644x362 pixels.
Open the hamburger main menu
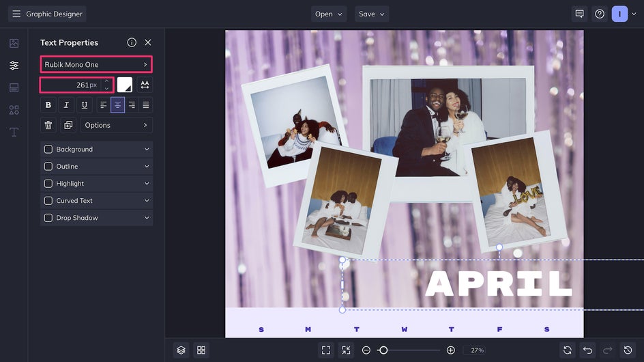(16, 14)
